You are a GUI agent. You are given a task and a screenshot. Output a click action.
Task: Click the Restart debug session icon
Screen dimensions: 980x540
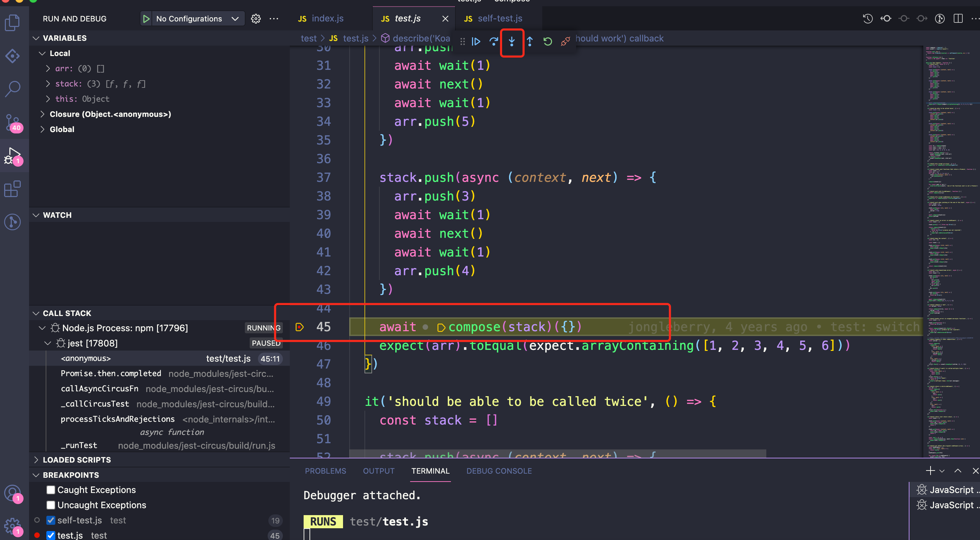[547, 41]
